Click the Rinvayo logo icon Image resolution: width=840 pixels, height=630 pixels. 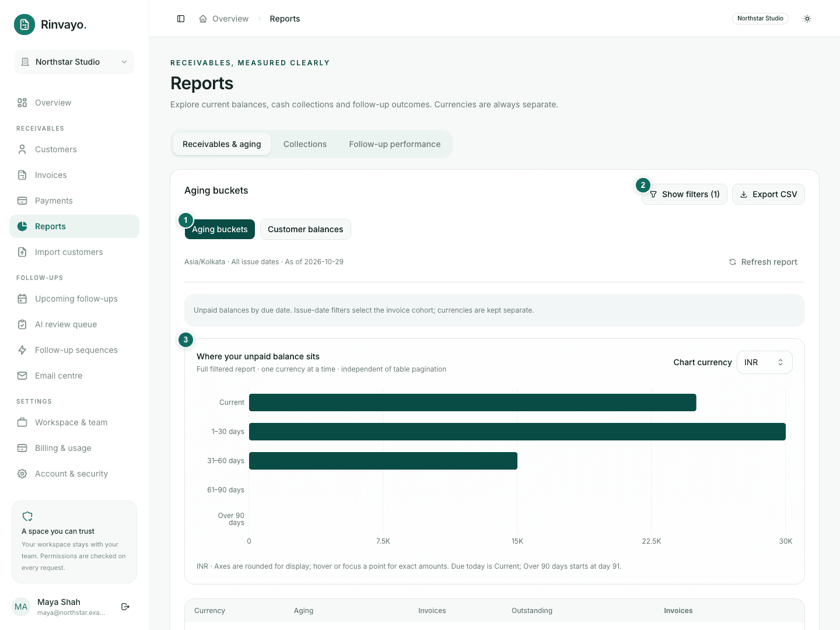pos(24,24)
